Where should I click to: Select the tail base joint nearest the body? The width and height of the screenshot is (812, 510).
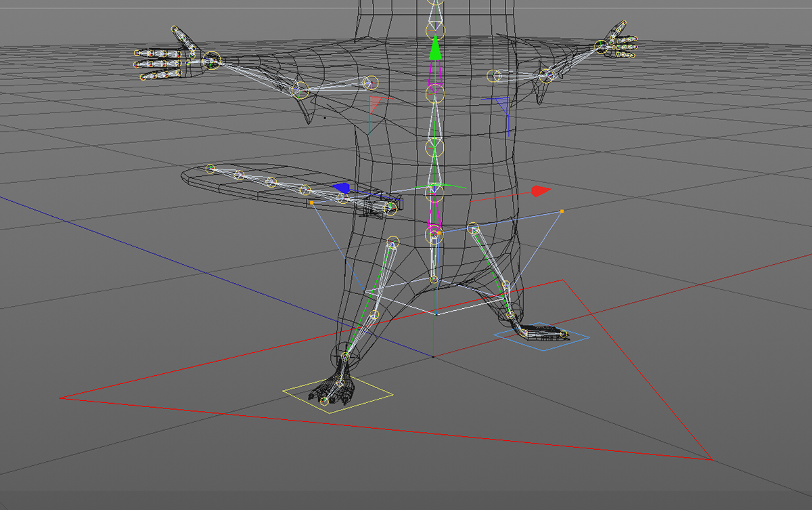(x=389, y=209)
